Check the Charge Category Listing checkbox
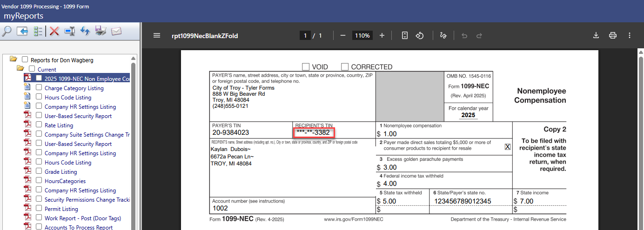644x230 pixels. (39, 88)
